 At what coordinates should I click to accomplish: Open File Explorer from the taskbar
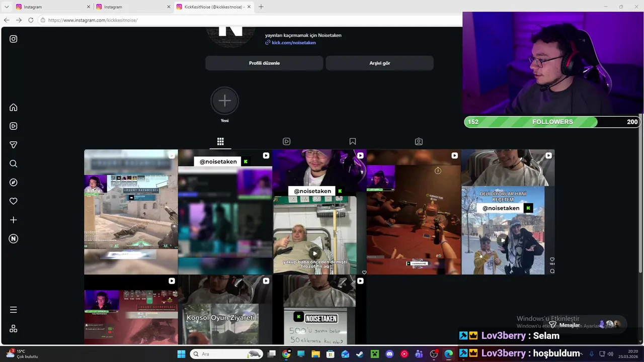[x=315, y=354]
